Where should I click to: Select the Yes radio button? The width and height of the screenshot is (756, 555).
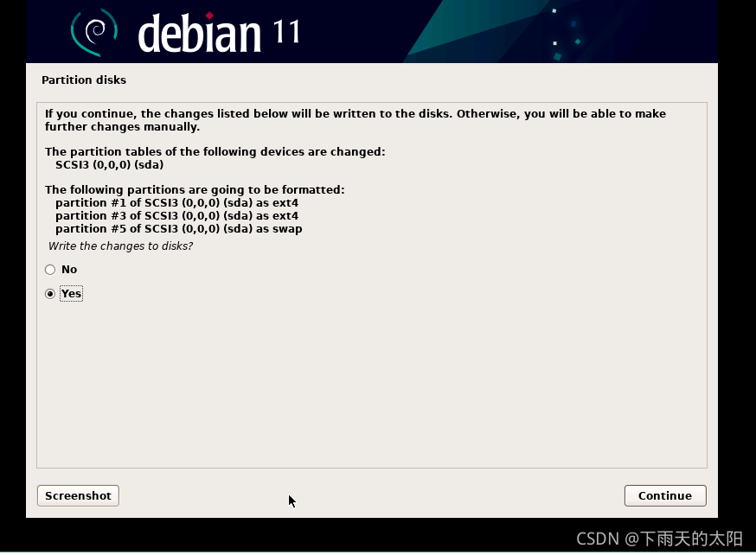tap(50, 293)
